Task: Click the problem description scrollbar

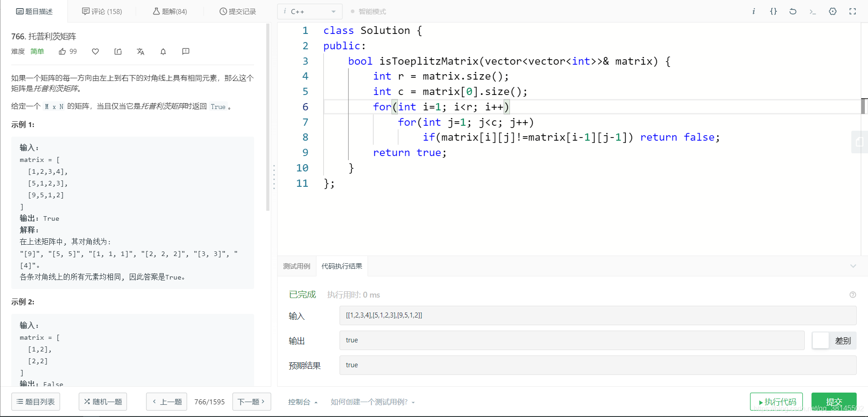Action: [x=268, y=118]
